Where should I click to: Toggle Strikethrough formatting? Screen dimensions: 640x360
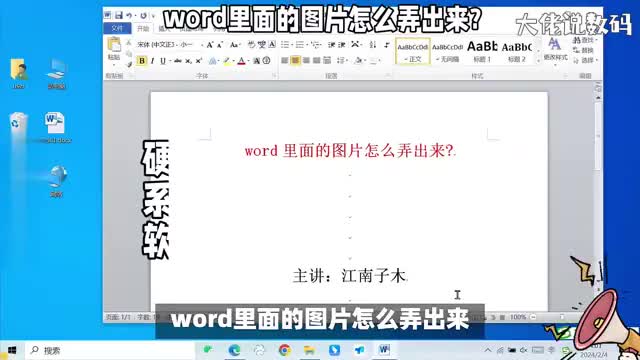point(177,61)
